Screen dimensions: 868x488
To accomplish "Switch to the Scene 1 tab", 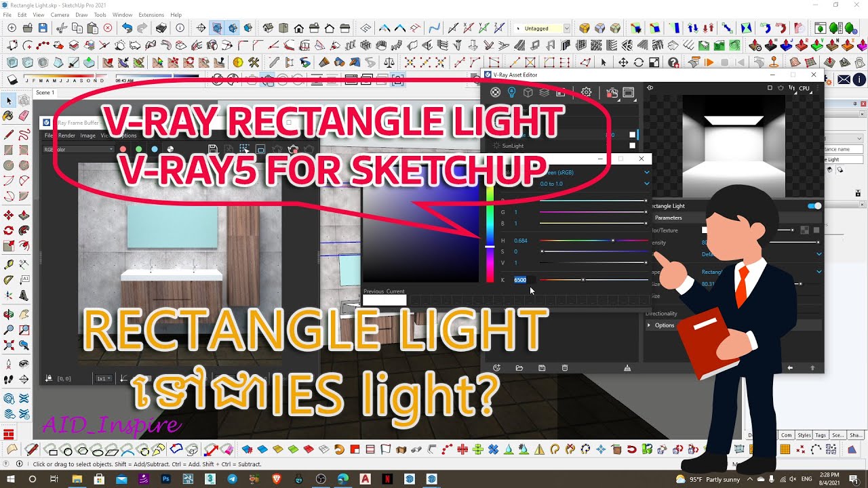I will tap(45, 92).
